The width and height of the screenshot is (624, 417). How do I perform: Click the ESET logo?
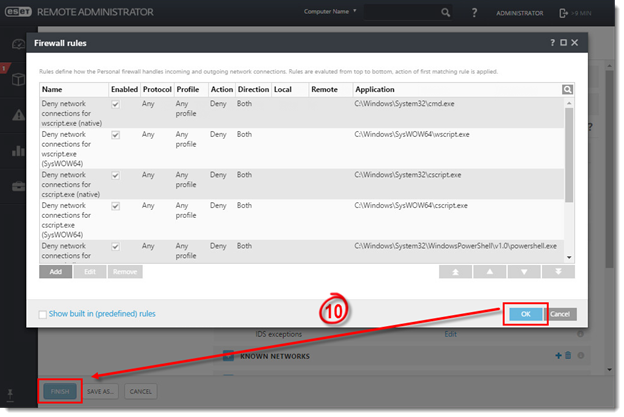(x=18, y=12)
